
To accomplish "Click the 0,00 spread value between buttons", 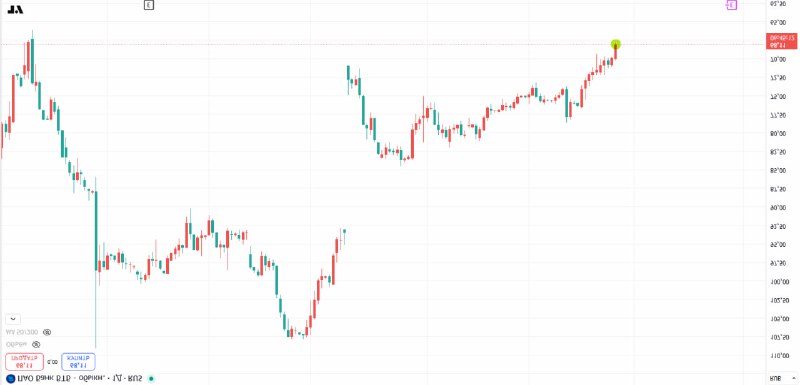I will pos(52,362).
